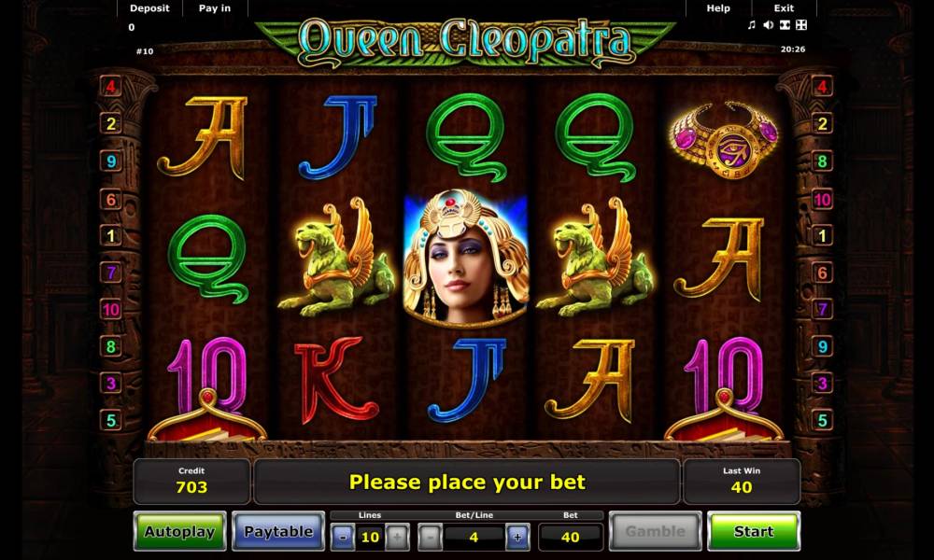Toggle widescreen mode icon
This screenshot has width=934, height=560.
tap(785, 24)
